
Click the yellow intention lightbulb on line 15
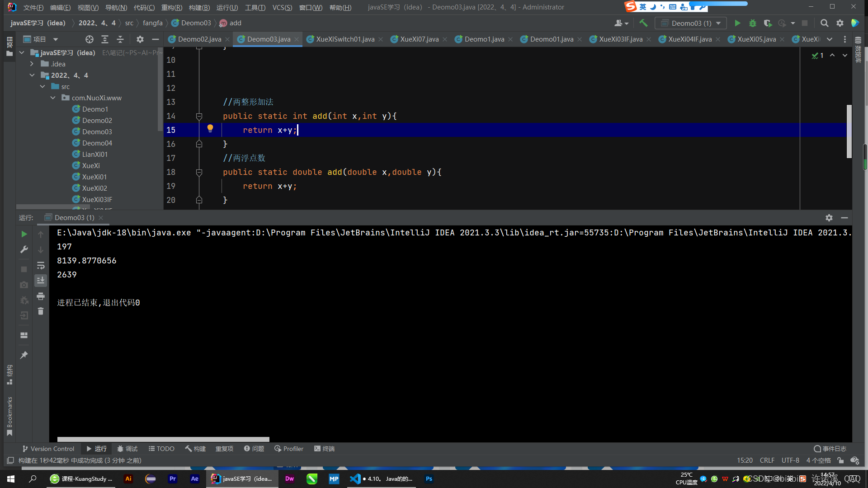pyautogui.click(x=210, y=128)
